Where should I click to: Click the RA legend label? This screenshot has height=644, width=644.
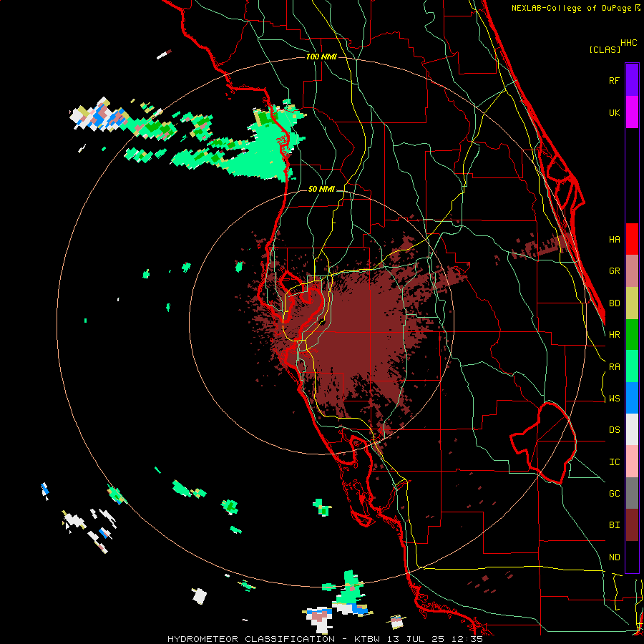pyautogui.click(x=614, y=367)
